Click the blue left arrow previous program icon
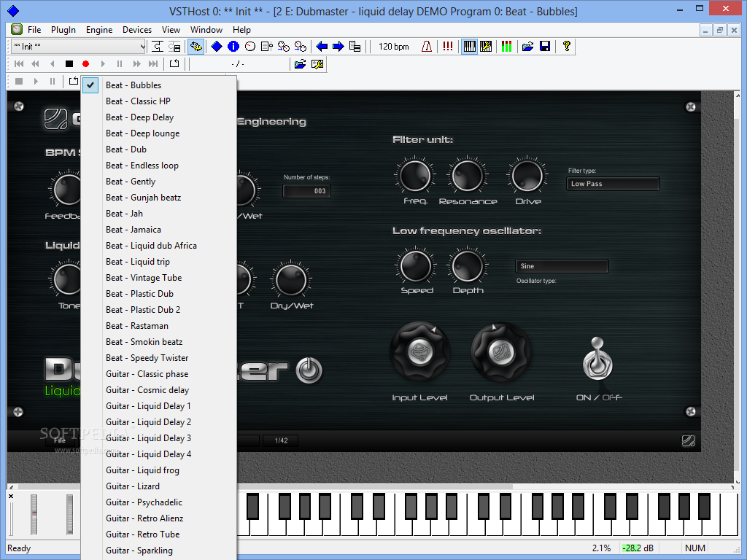Screen dimensions: 747x560 (322, 46)
